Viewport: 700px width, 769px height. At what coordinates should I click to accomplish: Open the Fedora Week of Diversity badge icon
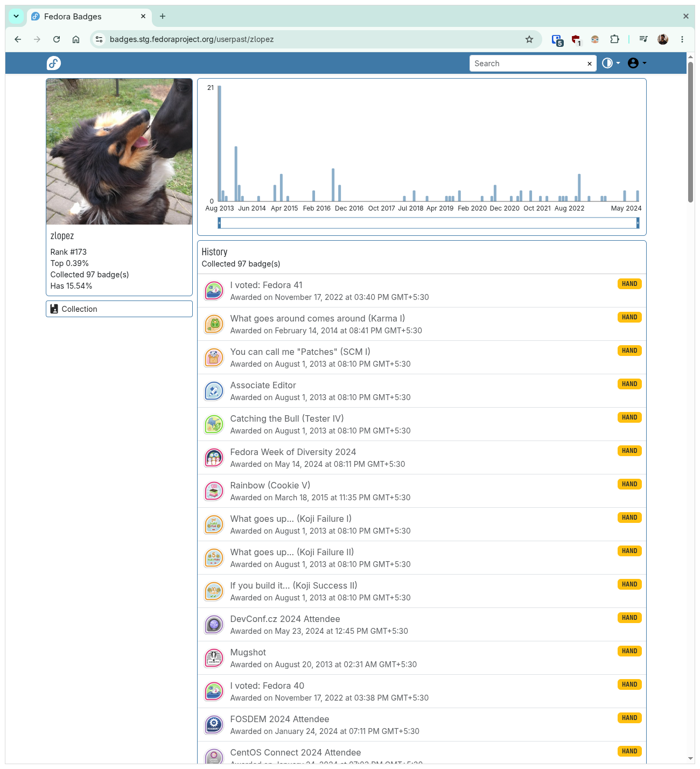click(x=214, y=458)
